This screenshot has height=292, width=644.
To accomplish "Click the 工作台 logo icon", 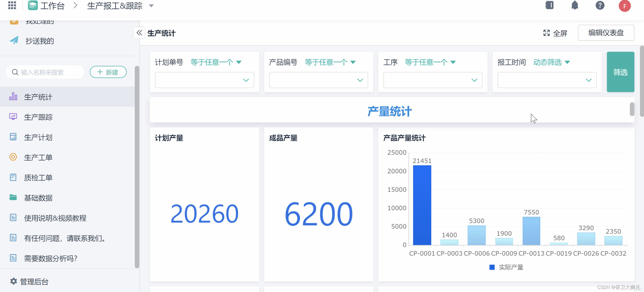I will pos(33,5).
